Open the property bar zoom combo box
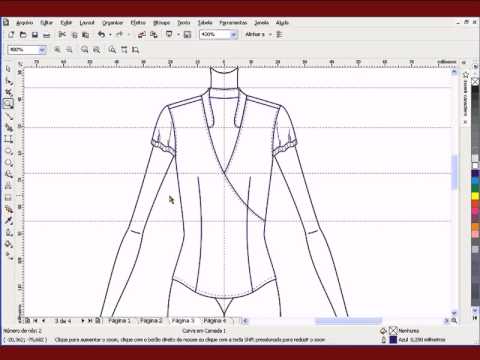 tap(27, 50)
